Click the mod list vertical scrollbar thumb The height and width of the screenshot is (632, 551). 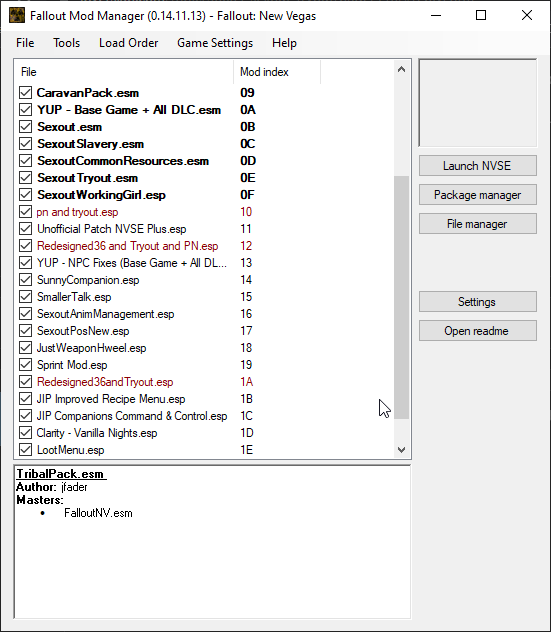401,297
